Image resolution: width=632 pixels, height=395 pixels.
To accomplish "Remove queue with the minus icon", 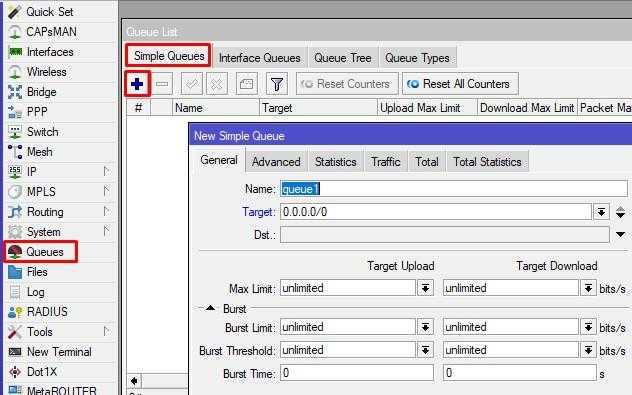I will (162, 84).
